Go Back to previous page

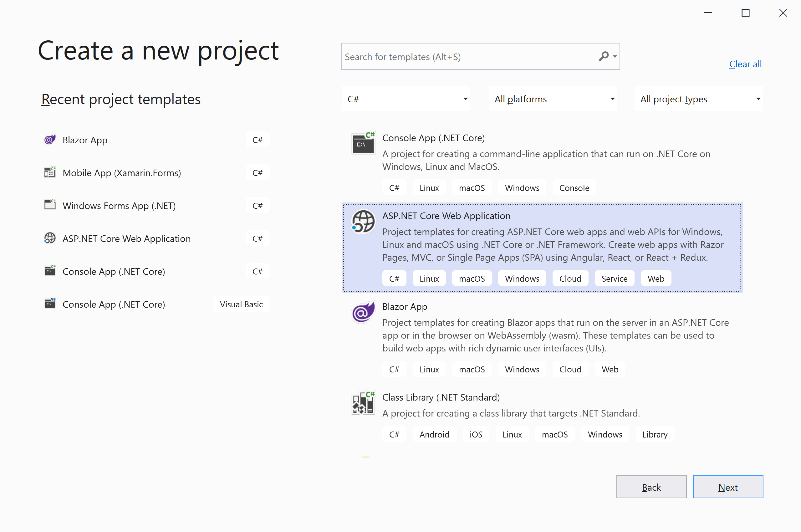(x=651, y=487)
